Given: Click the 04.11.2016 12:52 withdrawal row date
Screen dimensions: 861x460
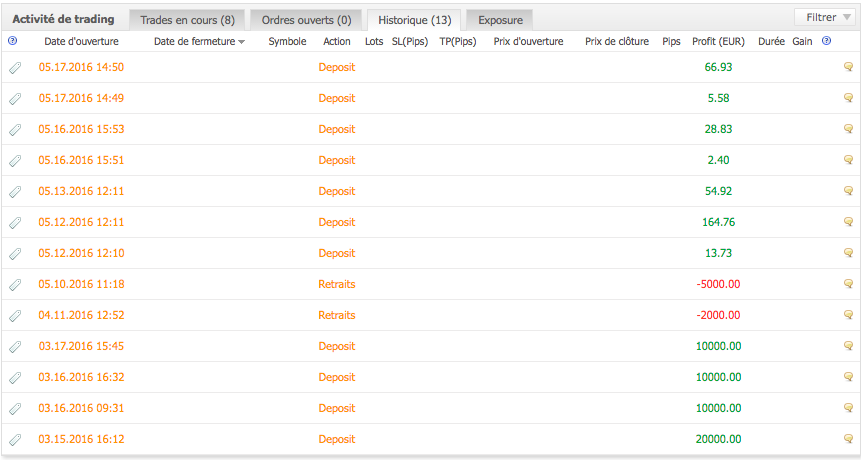Looking at the screenshot, I should point(81,316).
